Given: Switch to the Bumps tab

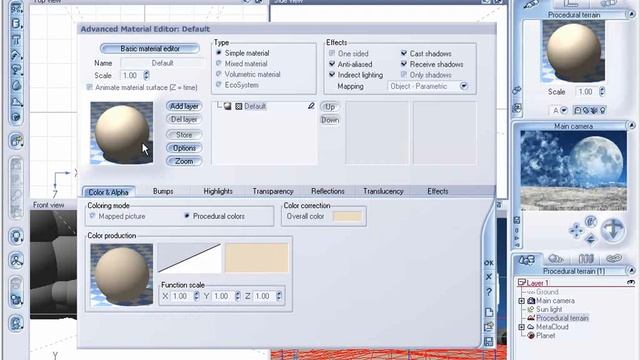Looking at the screenshot, I should coord(163,191).
